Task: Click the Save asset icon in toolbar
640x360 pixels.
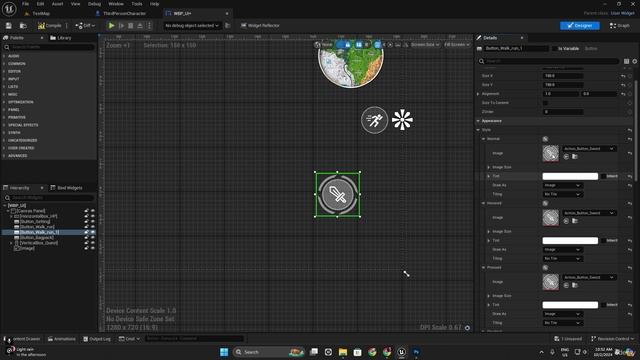Action: (x=9, y=26)
